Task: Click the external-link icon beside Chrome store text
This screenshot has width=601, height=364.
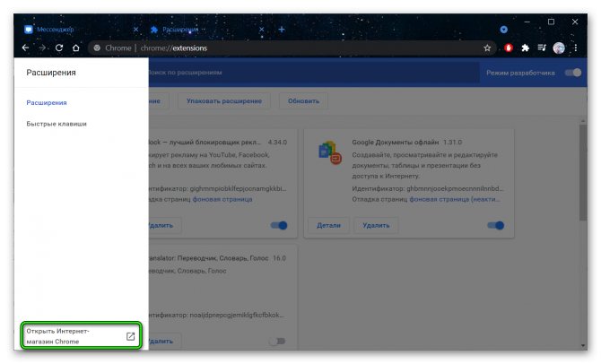Action: pos(130,336)
